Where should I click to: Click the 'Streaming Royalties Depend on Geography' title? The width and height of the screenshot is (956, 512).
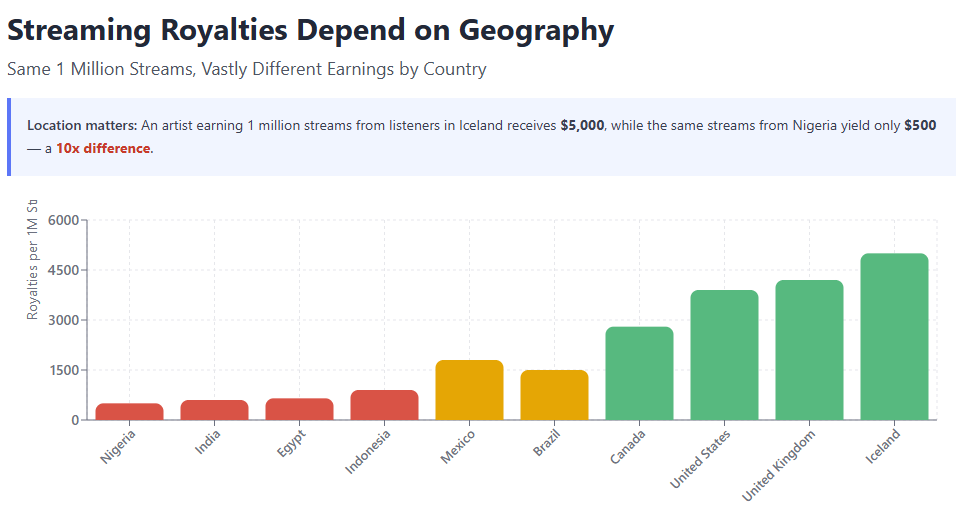[310, 30]
